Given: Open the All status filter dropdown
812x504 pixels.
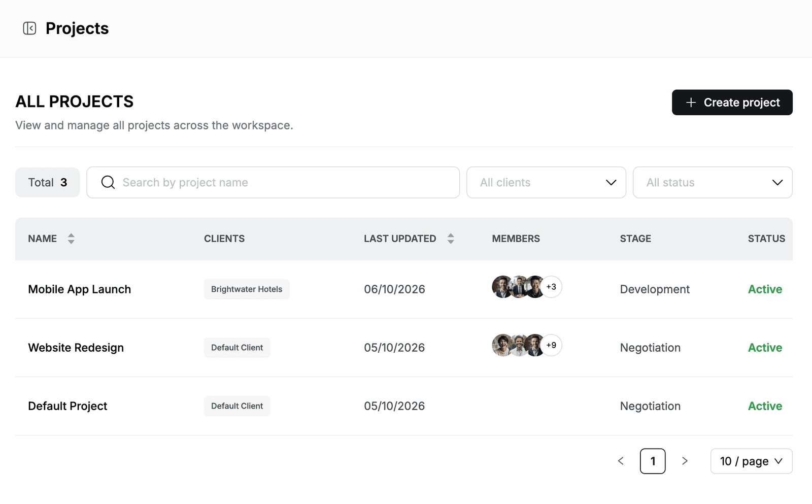Looking at the screenshot, I should [x=713, y=182].
